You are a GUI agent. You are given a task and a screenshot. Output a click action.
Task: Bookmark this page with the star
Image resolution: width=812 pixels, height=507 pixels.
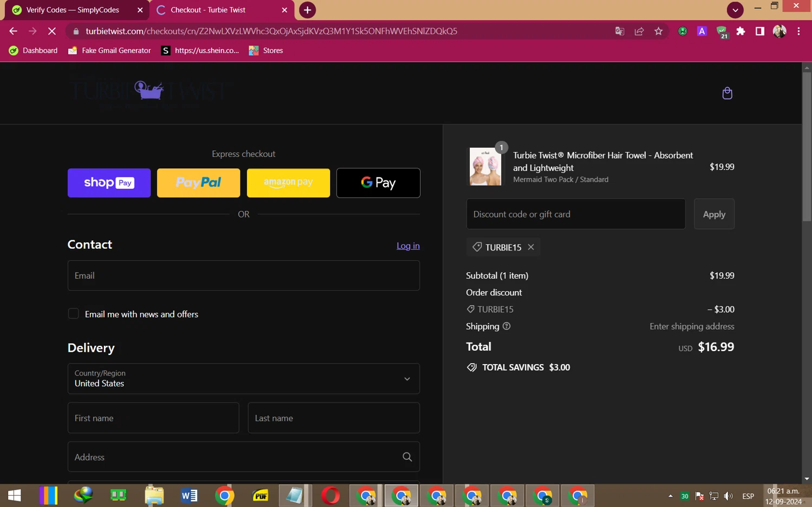[x=658, y=31]
